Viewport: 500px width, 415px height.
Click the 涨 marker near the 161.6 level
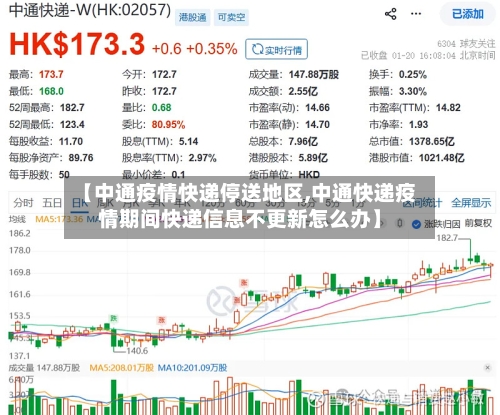[x=237, y=300]
